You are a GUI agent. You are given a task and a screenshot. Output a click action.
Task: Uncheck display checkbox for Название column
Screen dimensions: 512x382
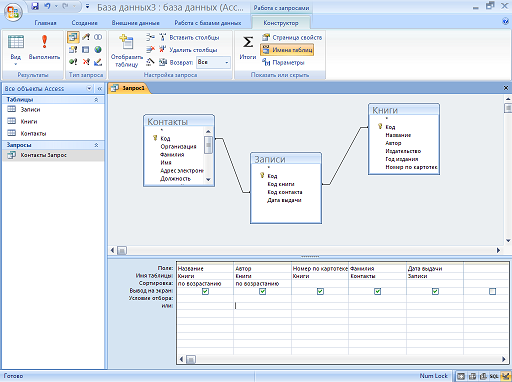(205, 291)
